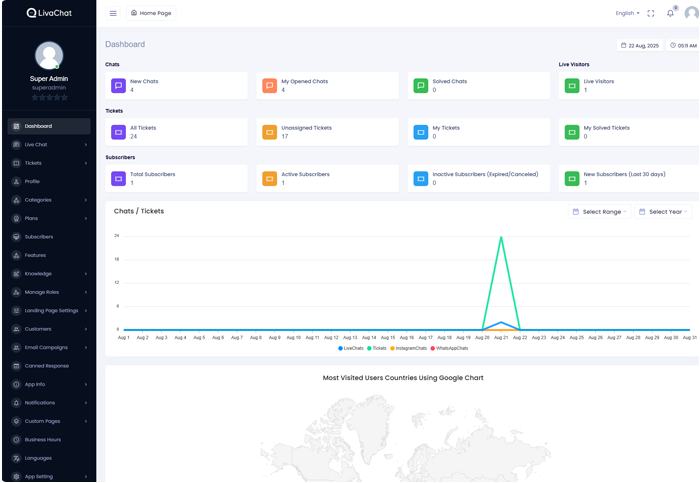Image resolution: width=700 pixels, height=483 pixels.
Task: Click the blue My Tickets icon
Action: 421,132
